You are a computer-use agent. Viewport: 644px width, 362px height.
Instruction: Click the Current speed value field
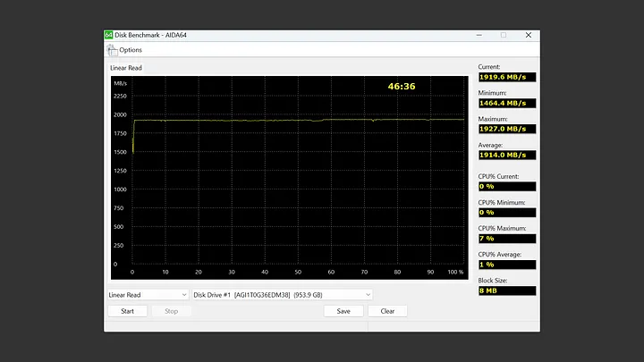pos(507,77)
